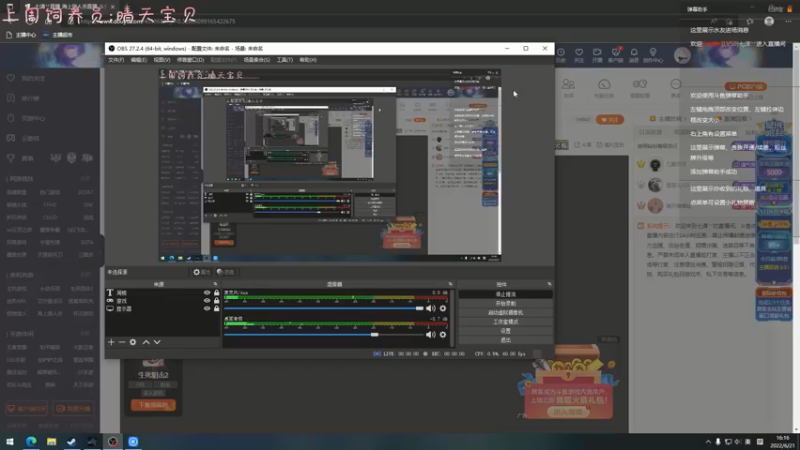Viewport: 800px width, 450px height.
Task: Open the 停靠窗口(D) menu in OBS
Action: click(x=190, y=60)
